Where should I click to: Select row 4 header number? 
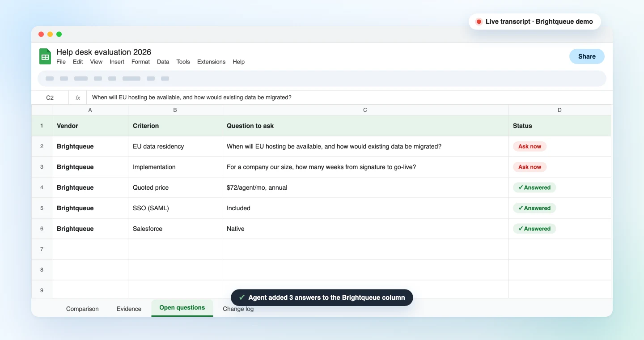pos(42,187)
